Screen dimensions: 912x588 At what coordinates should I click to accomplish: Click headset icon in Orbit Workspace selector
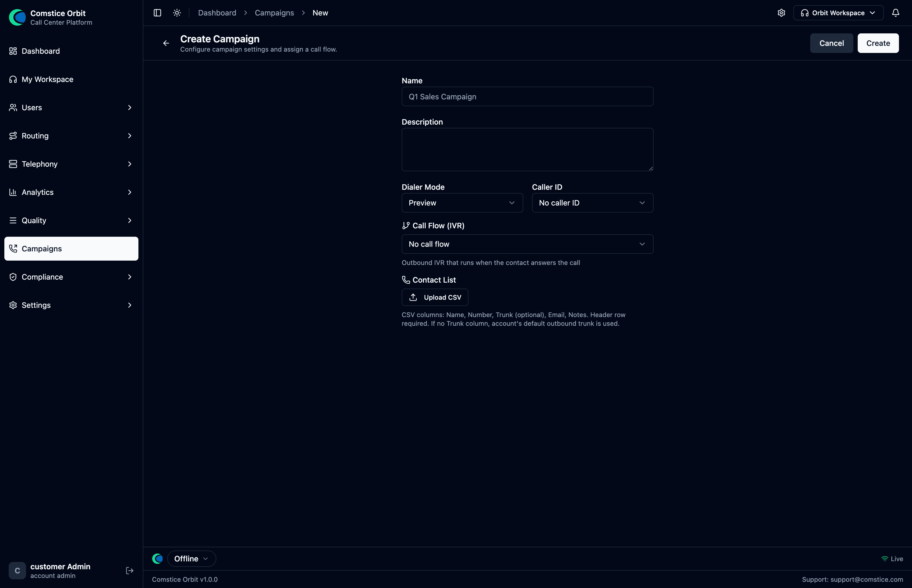(x=805, y=13)
